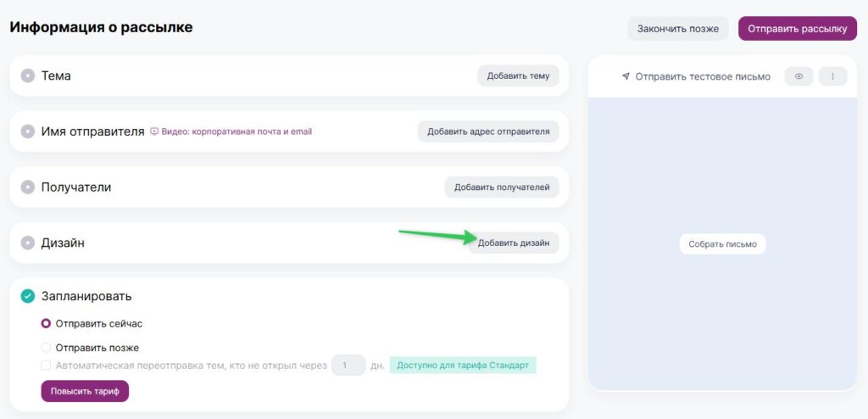Enable the Автоматическая переотправка checkbox
Screen dimensions: 868x419
(46, 366)
